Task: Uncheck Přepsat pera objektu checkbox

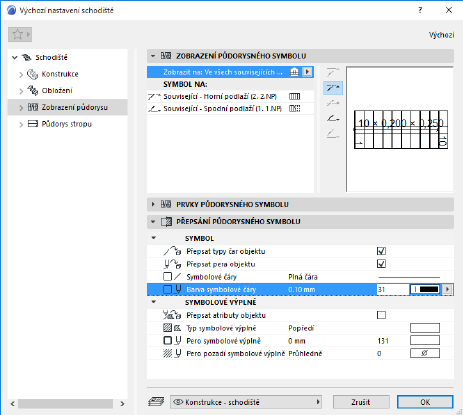Action: 381,264
